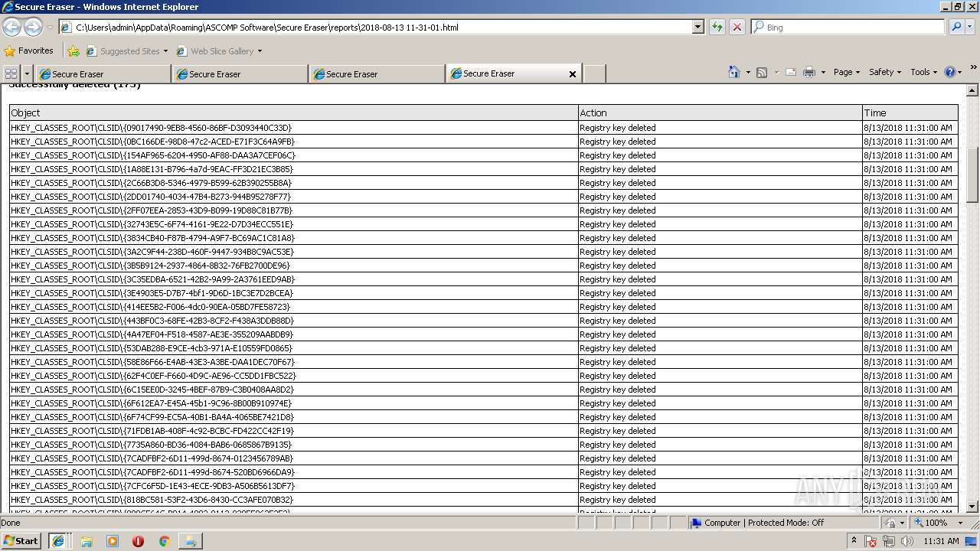
Task: Open search provider dropdown arrow
Action: click(972, 27)
